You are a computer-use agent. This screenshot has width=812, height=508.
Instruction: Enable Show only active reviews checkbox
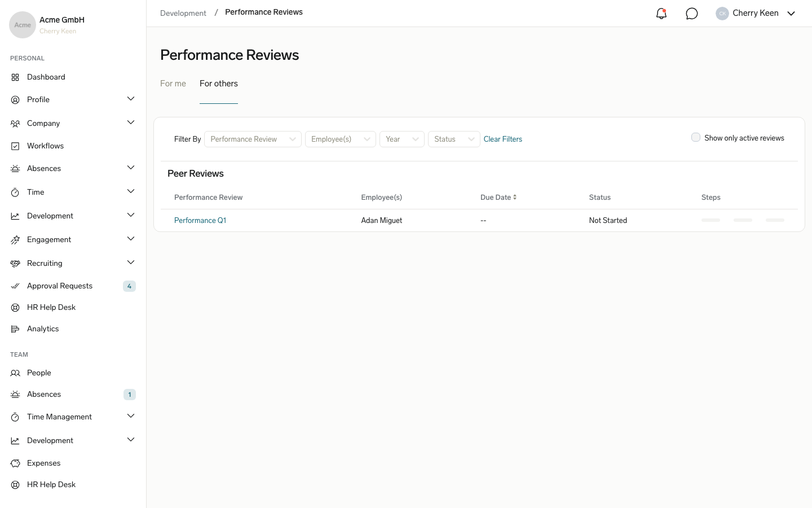click(696, 138)
